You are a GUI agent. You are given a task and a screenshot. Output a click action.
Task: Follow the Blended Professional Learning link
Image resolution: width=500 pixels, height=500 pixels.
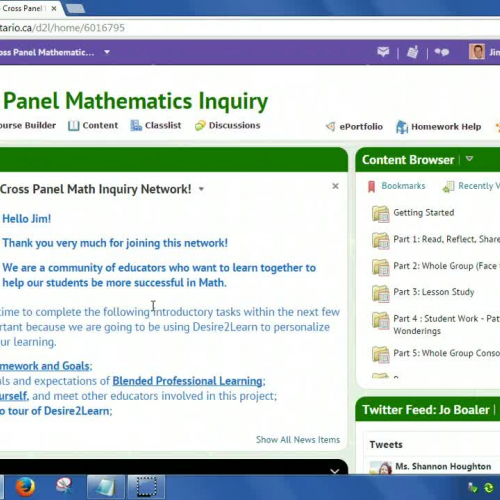188,381
